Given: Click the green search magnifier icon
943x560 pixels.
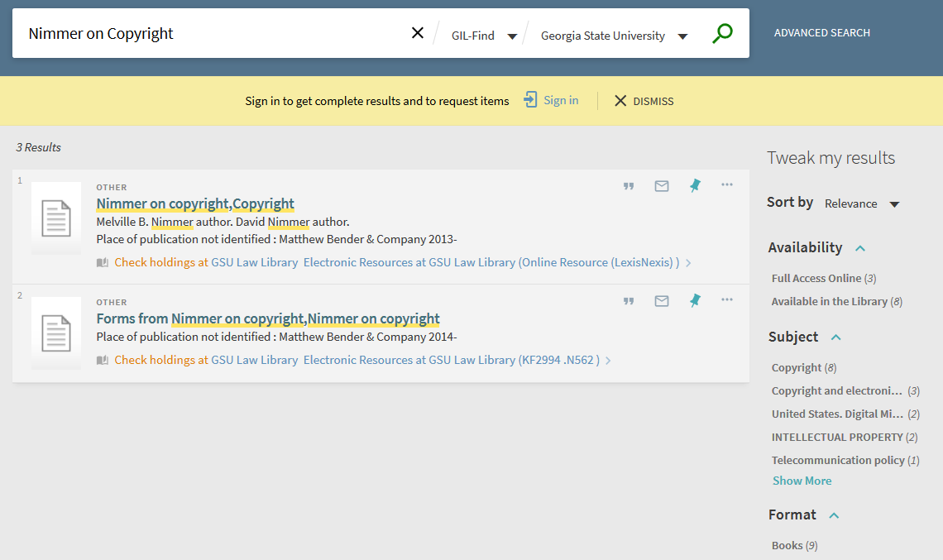Looking at the screenshot, I should [x=722, y=34].
